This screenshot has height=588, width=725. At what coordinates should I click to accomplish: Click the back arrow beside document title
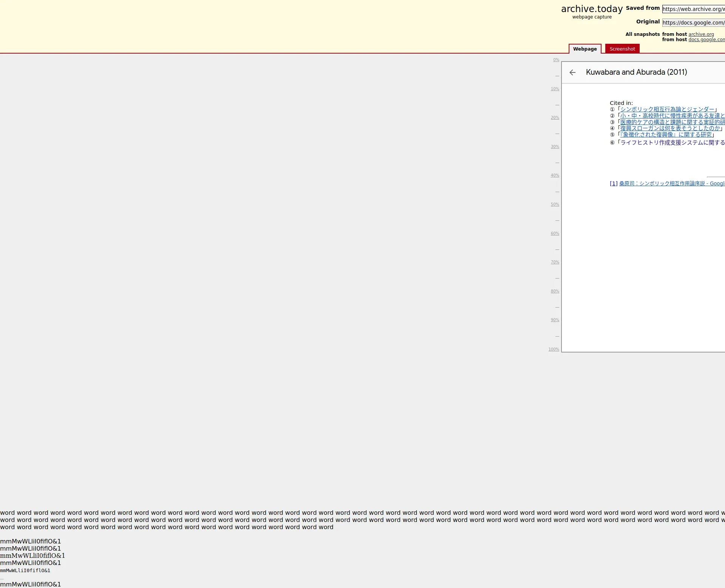572,72
